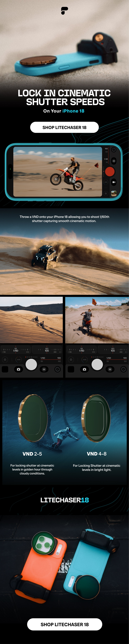
Task: Click the SS 1/60 dial in the right camera panel
Action: 82,349
